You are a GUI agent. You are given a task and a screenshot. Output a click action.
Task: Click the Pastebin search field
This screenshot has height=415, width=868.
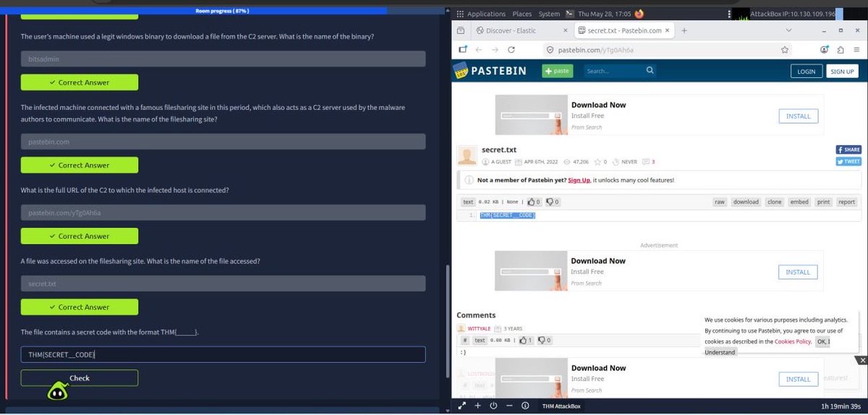point(612,71)
